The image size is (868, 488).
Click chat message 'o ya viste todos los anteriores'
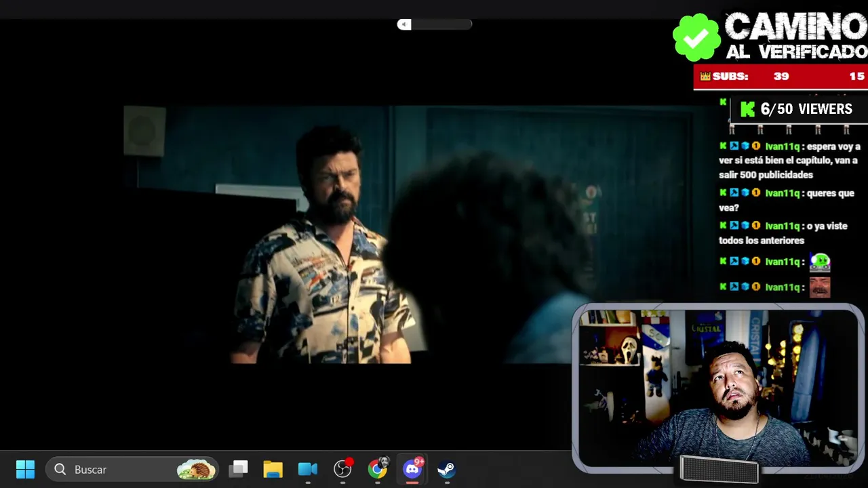click(783, 232)
